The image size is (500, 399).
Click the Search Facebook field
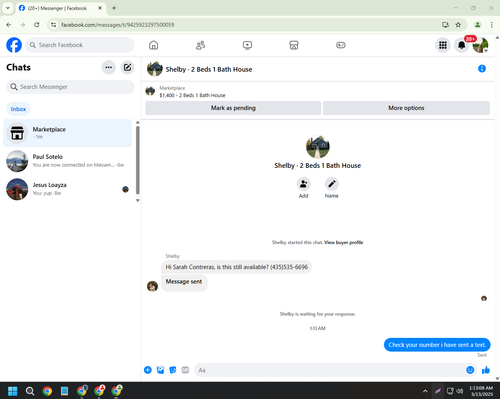coord(80,45)
